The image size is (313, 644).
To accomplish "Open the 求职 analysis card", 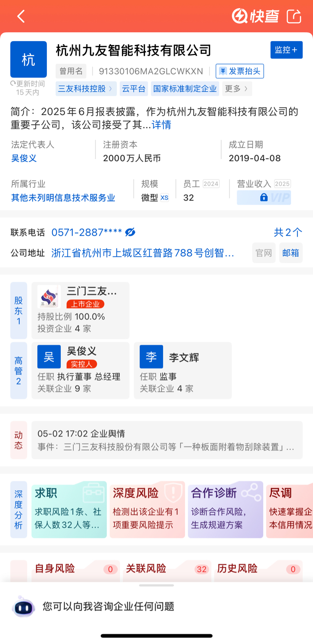I will click(x=69, y=509).
